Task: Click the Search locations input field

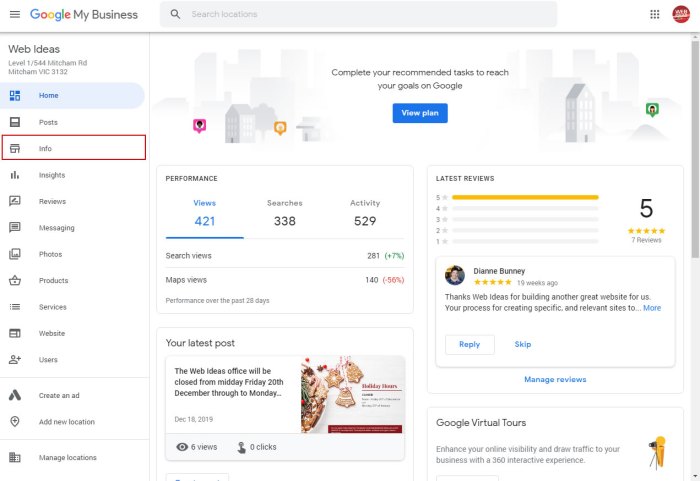Action: pyautogui.click(x=370, y=14)
